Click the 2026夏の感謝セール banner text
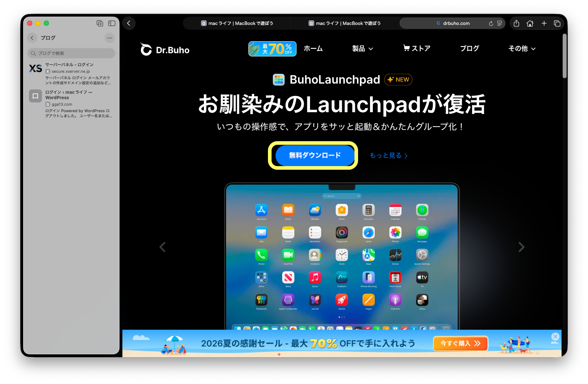 point(308,343)
